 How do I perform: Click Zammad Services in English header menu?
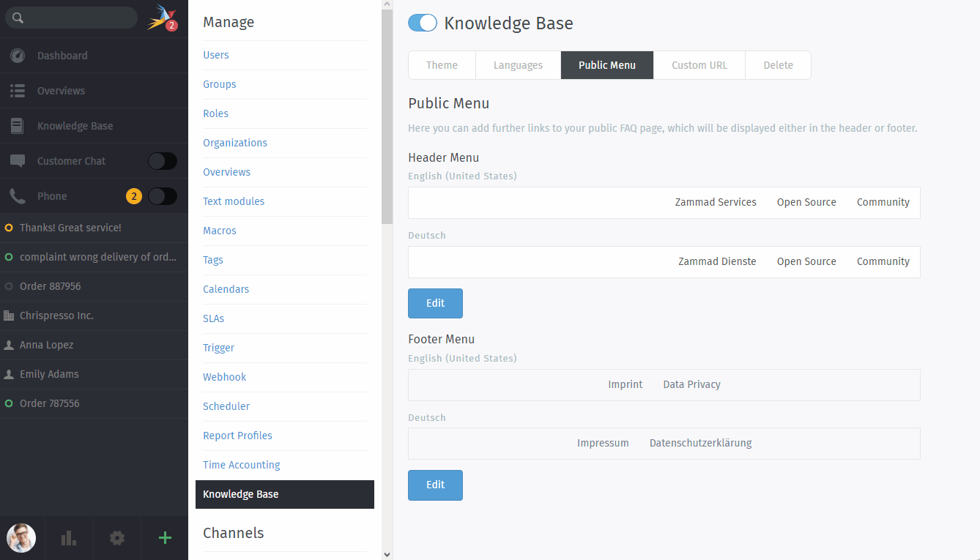tap(716, 202)
